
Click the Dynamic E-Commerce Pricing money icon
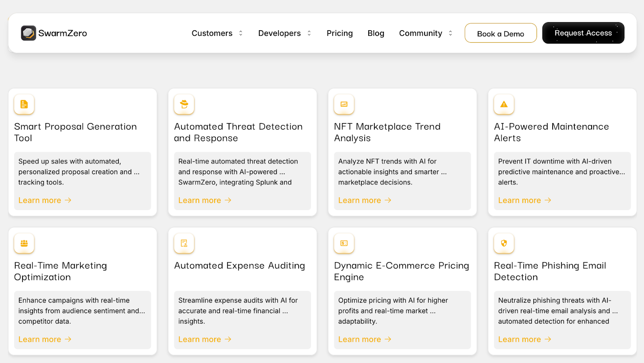(x=344, y=243)
